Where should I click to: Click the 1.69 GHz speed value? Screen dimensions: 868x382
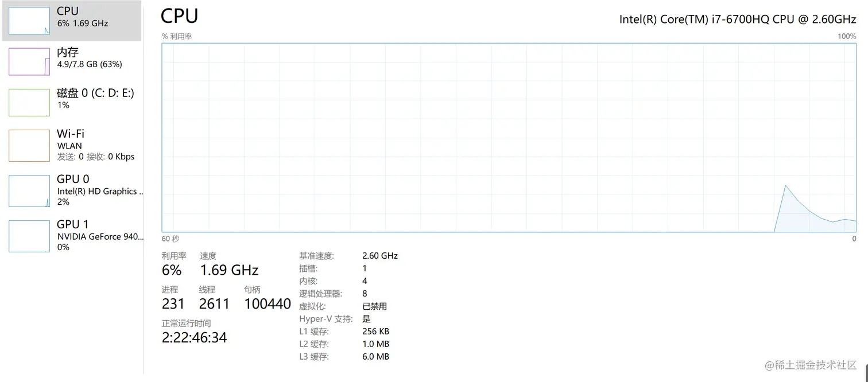click(229, 270)
